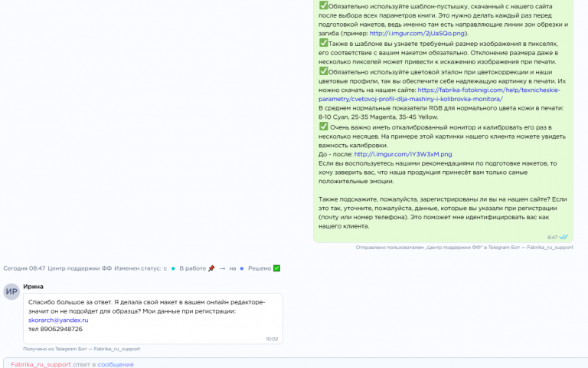Click checkmark emoji before 'Обязательно используйте цветовой эталон'
Viewport: 588px width, 368px height.
click(x=323, y=71)
